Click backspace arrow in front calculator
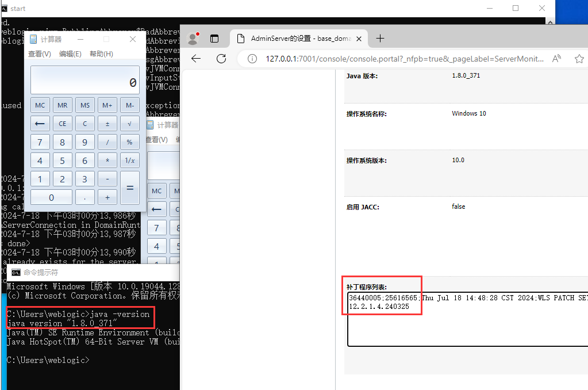The height and width of the screenshot is (390, 588). (x=40, y=124)
